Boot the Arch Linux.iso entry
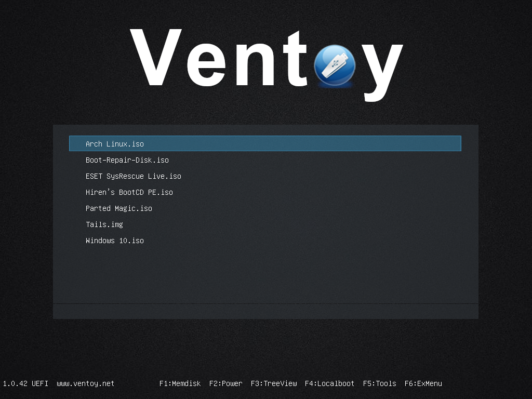 [115, 144]
